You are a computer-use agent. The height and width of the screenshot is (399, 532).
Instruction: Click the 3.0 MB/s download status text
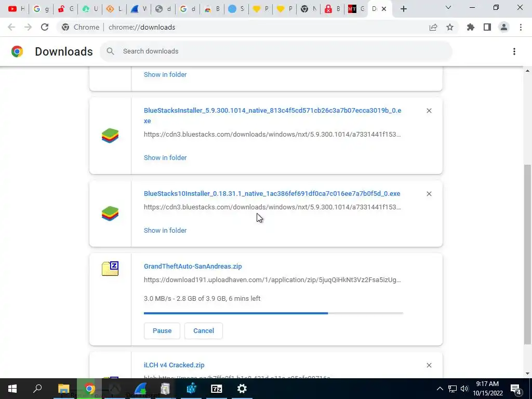(202, 299)
